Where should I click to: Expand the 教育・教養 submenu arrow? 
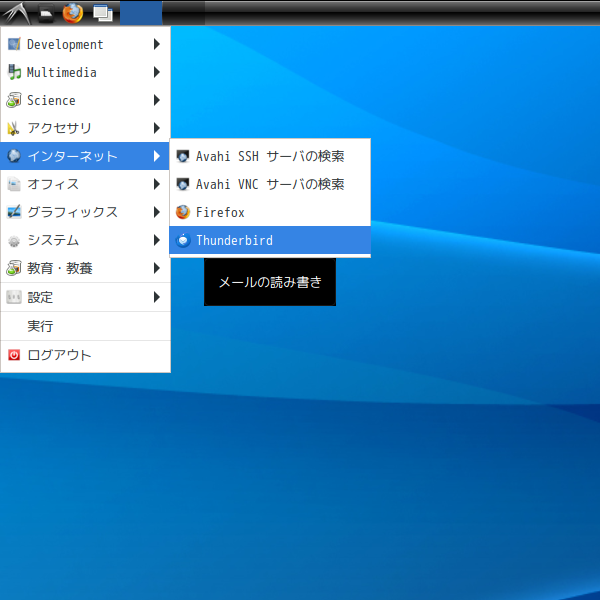pos(157,268)
